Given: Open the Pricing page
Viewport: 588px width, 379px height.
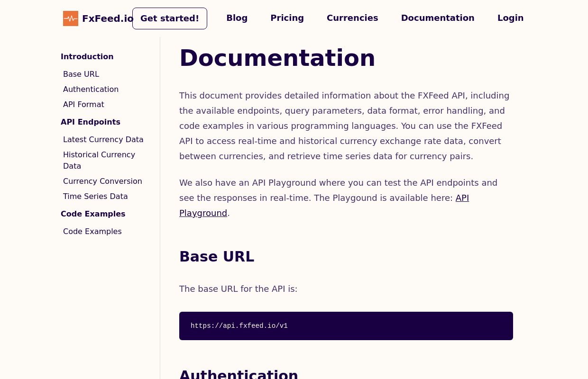Looking at the screenshot, I should (x=287, y=18).
